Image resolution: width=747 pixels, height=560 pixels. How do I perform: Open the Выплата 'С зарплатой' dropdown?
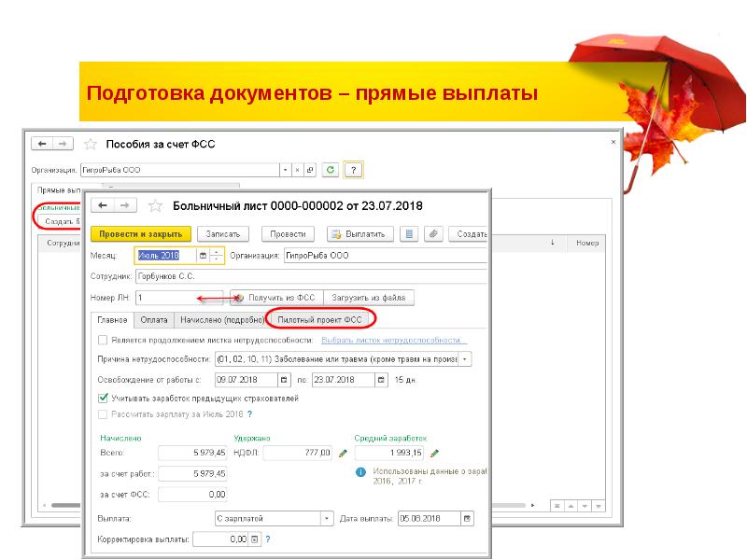[x=326, y=518]
